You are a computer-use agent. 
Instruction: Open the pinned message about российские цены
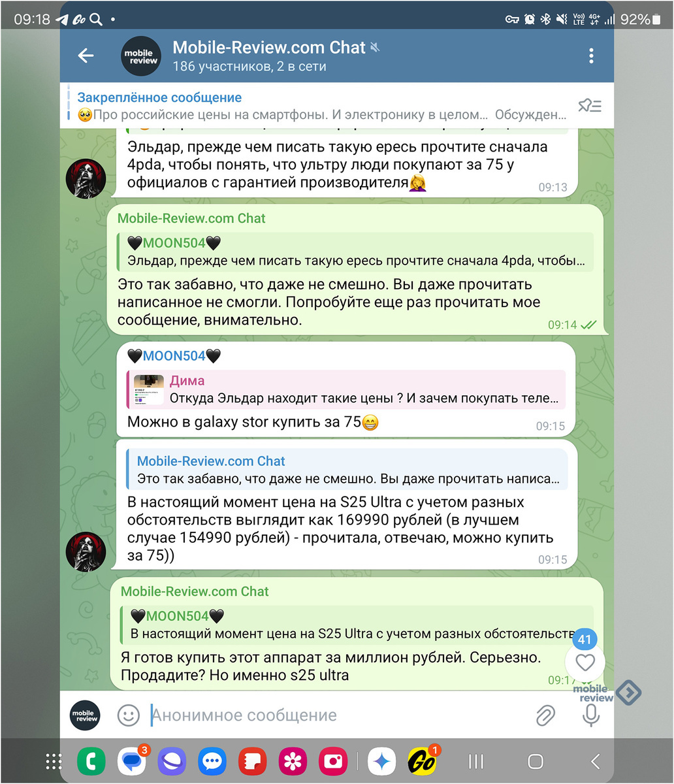point(323,106)
